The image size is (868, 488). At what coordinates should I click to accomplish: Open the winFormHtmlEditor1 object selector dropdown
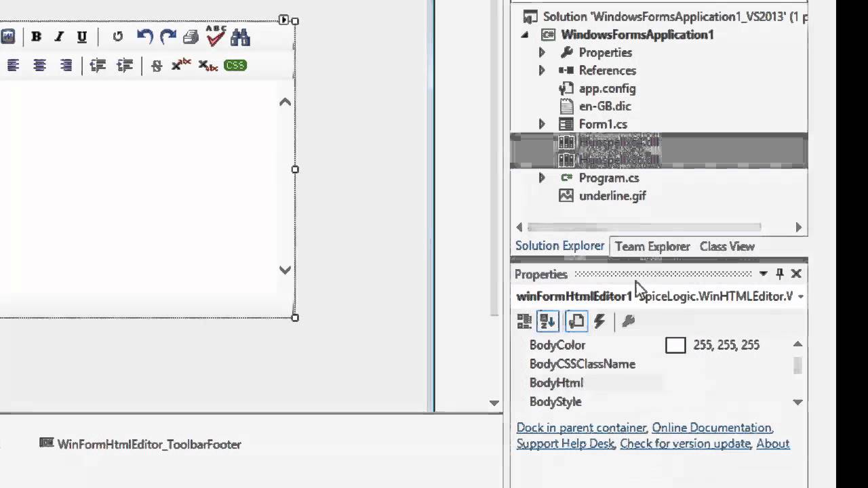[801, 297]
